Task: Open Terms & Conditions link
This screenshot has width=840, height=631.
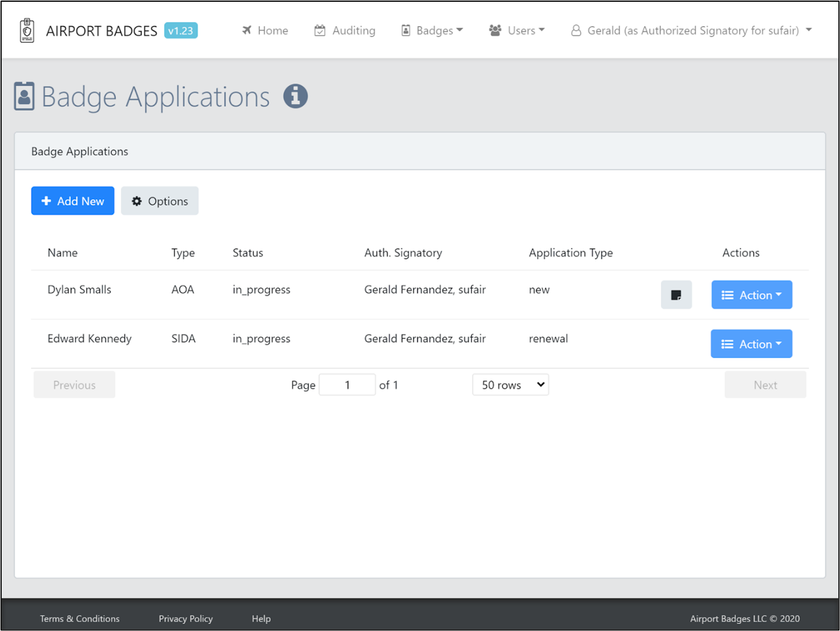Action: (80, 619)
